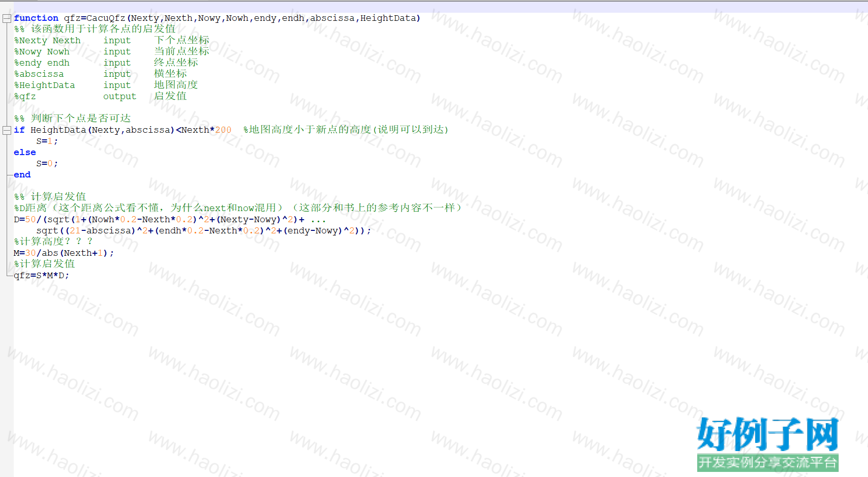The height and width of the screenshot is (477, 868).
Task: Click the '%qfz' comment line
Action: tap(101, 96)
